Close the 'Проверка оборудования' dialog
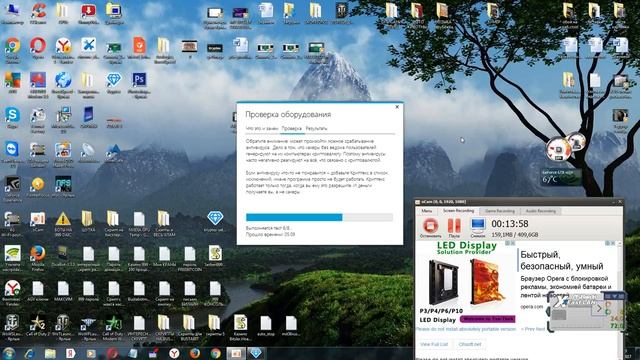This screenshot has height=360, width=640. pos(397,107)
